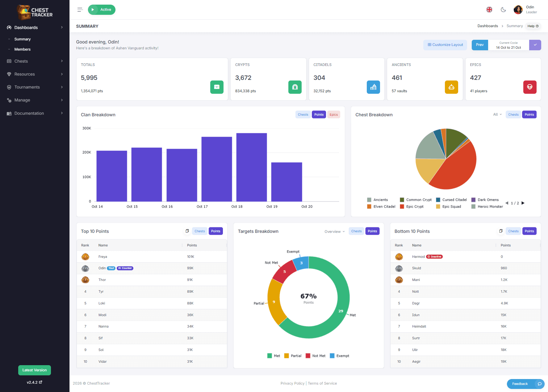The image size is (548, 392).
Task: Click the Crypts green icon
Action: point(295,87)
